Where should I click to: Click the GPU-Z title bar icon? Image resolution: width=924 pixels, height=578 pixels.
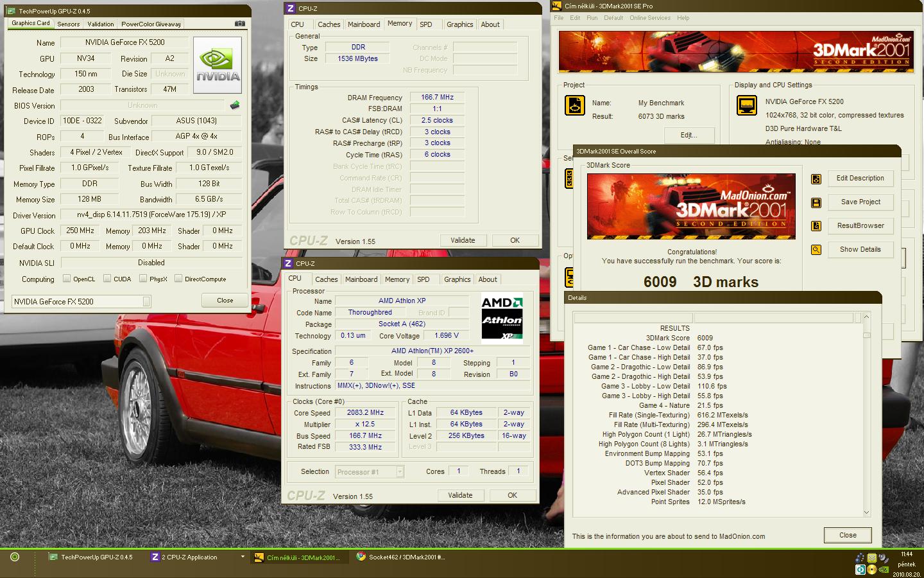click(x=12, y=11)
